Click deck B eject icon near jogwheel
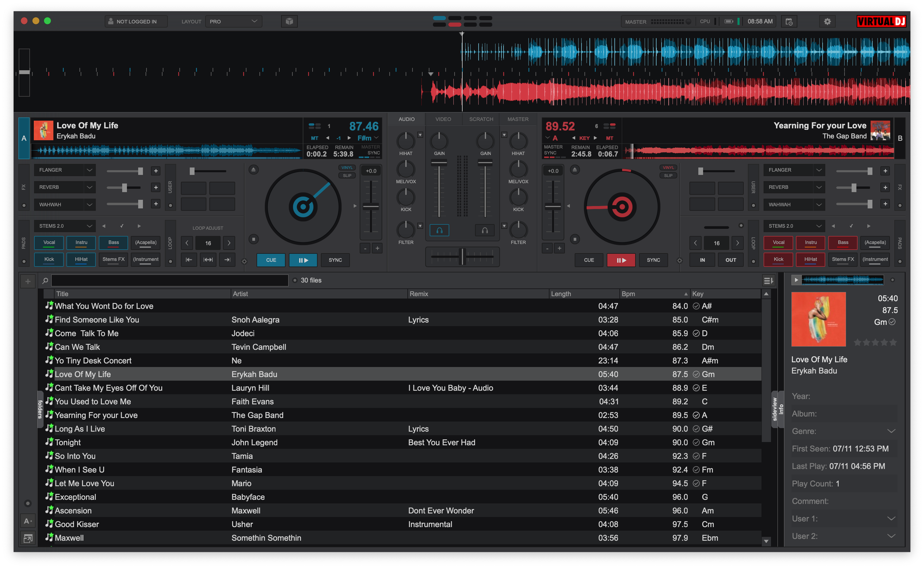This screenshot has width=924, height=568. (575, 170)
